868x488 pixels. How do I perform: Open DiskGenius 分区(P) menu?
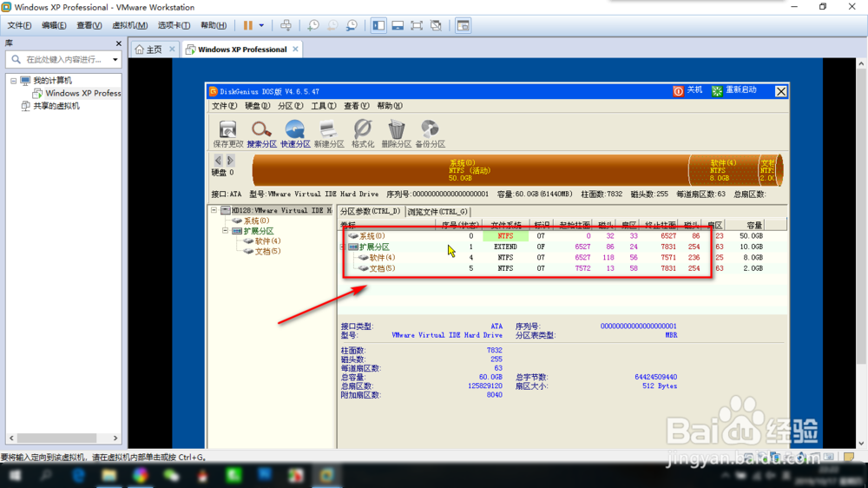point(291,106)
